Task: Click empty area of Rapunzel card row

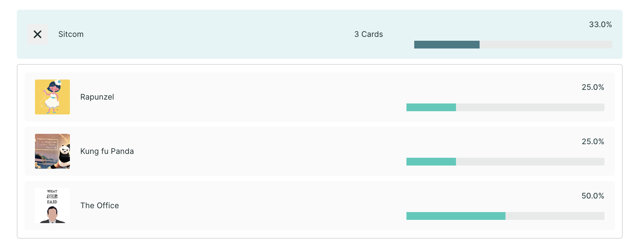Action: click(x=259, y=97)
